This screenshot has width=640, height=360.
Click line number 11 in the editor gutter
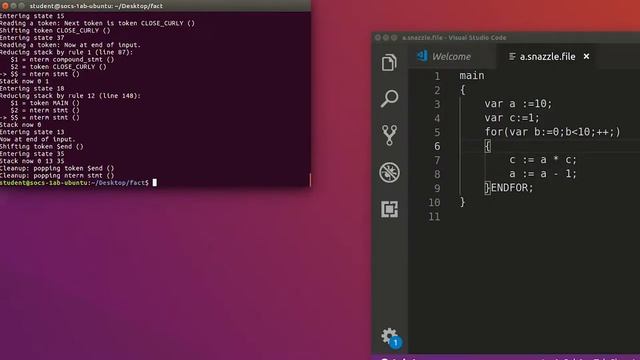pyautogui.click(x=434, y=216)
